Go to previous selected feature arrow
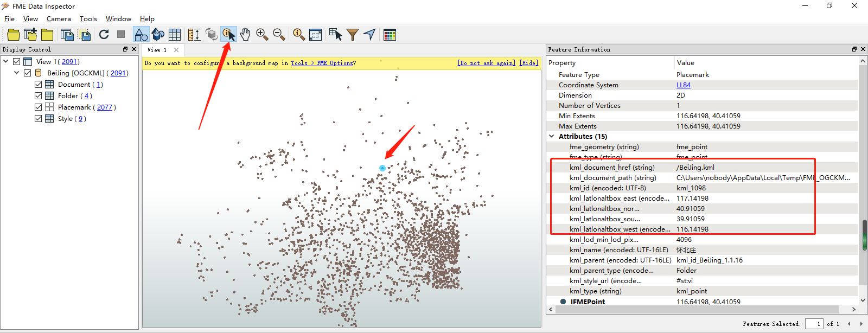This screenshot has width=868, height=333. point(850,324)
